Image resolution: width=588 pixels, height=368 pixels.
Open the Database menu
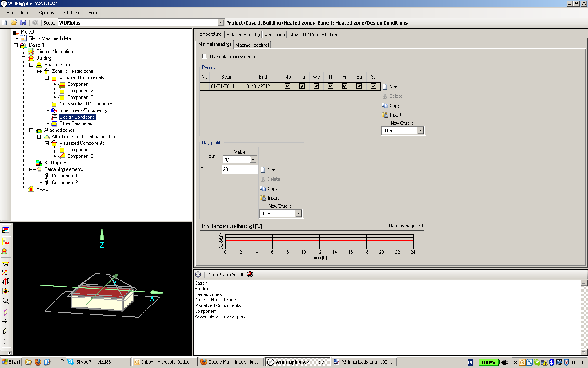[x=71, y=13]
